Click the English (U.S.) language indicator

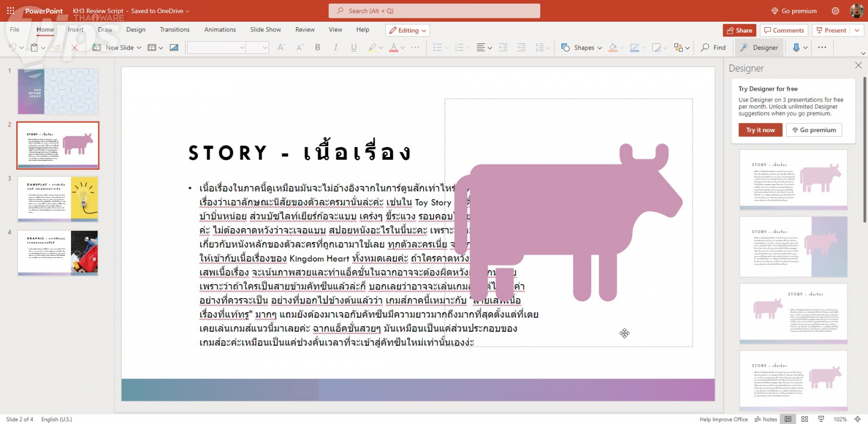tap(56, 419)
